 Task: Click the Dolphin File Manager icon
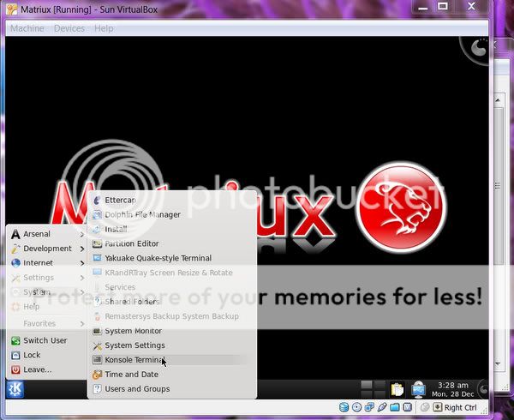[x=97, y=214]
